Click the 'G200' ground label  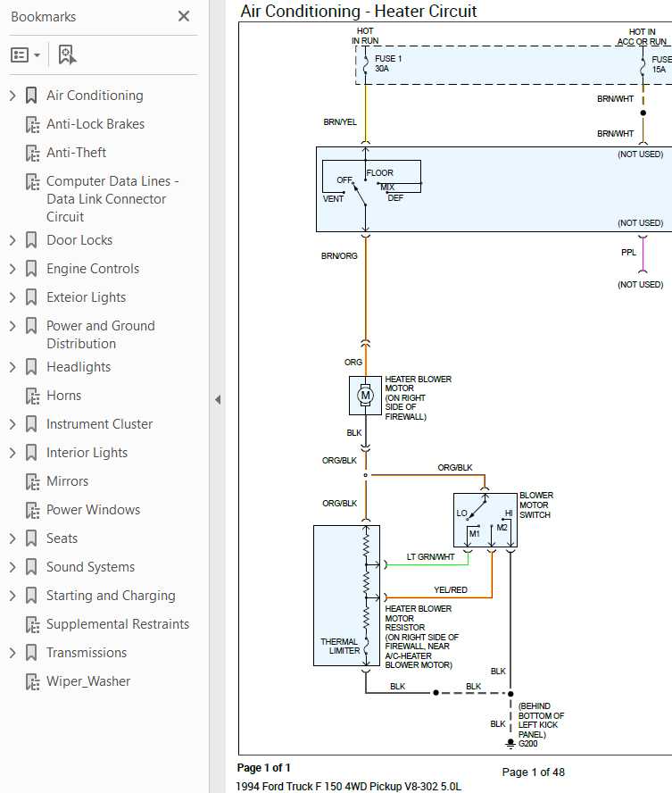pyautogui.click(x=528, y=743)
